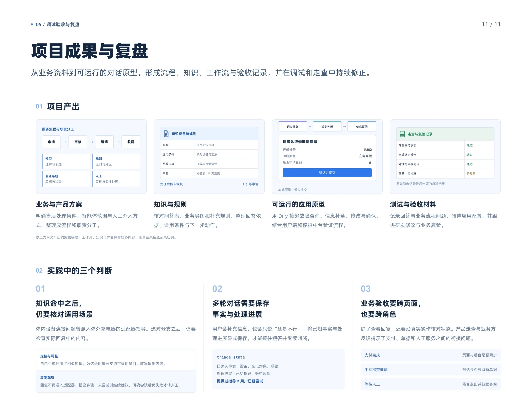Click the 提供过指导 ≠ 用户已经尝试 line
Image resolution: width=532 pixels, height=420 pixels.
[x=240, y=381]
